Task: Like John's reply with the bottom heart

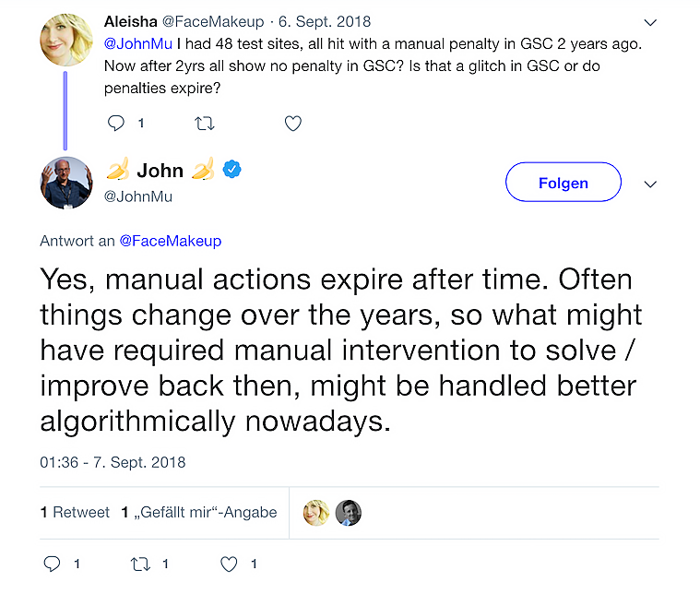Action: click(229, 564)
